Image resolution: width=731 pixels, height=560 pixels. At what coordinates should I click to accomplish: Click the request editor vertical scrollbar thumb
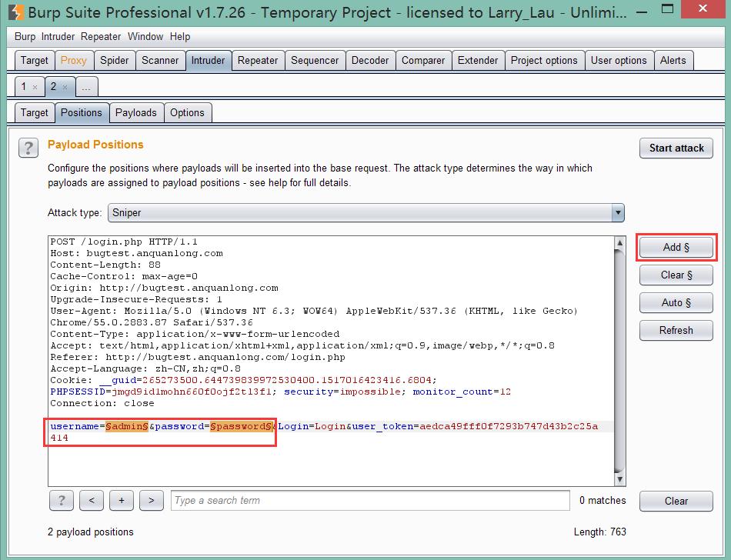[x=619, y=360]
